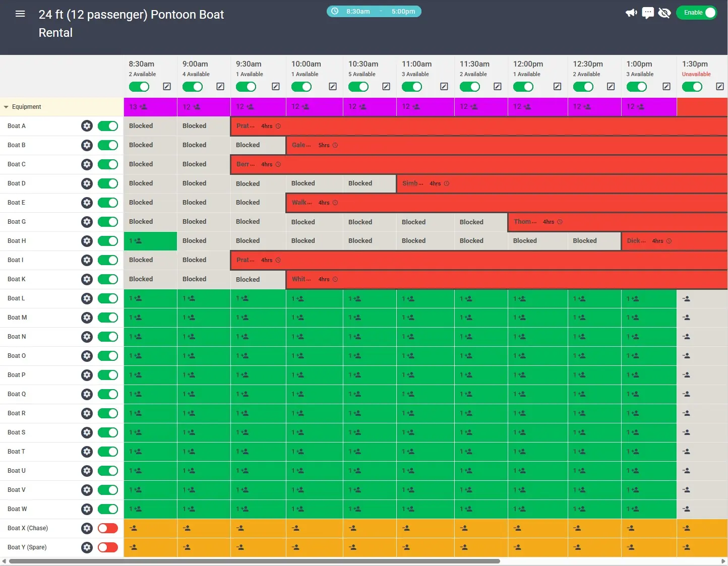
Task: Click the scroll left arrow at bottom
Action: pyautogui.click(x=4, y=561)
